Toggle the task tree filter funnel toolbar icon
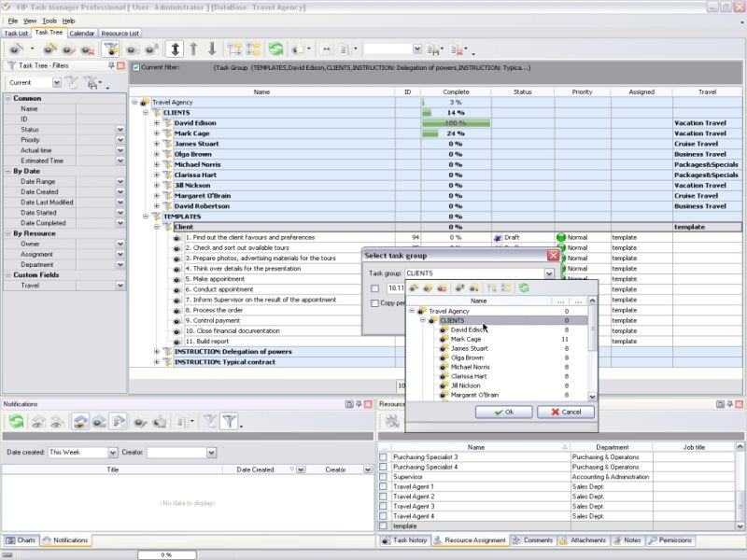This screenshot has width=747, height=560. point(110,49)
